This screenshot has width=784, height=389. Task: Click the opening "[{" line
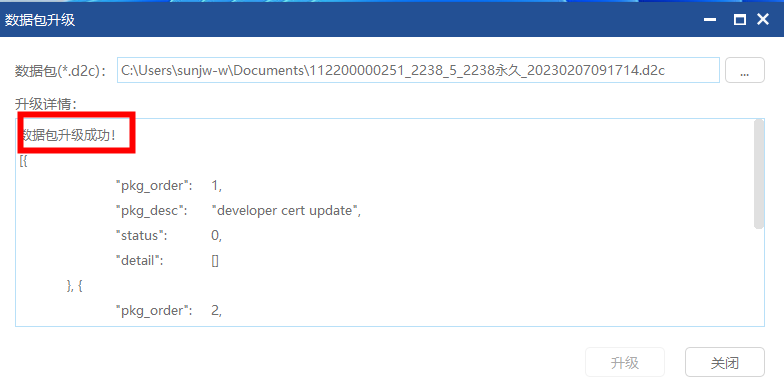coord(23,161)
